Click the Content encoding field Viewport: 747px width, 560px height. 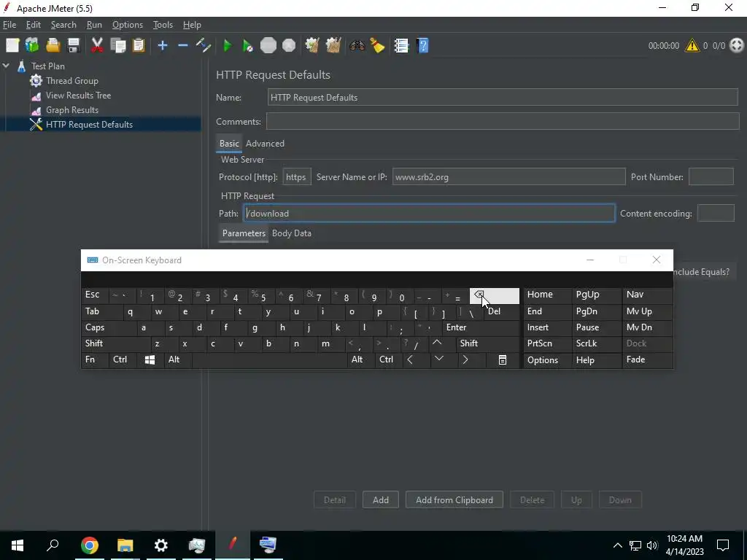coord(715,214)
